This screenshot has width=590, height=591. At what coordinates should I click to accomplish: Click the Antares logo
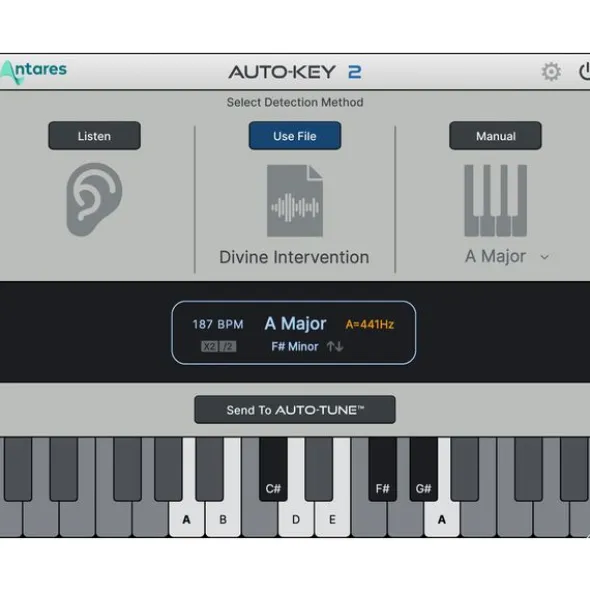pos(34,72)
